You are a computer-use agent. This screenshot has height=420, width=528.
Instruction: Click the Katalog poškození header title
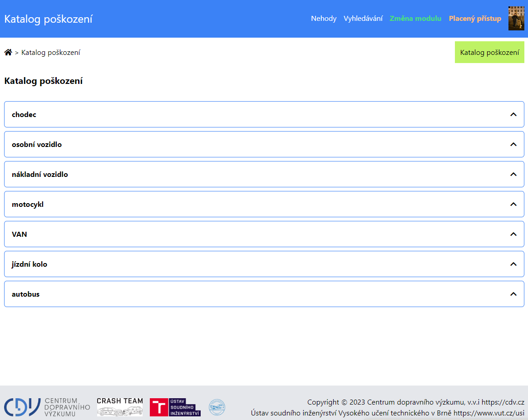pyautogui.click(x=48, y=19)
